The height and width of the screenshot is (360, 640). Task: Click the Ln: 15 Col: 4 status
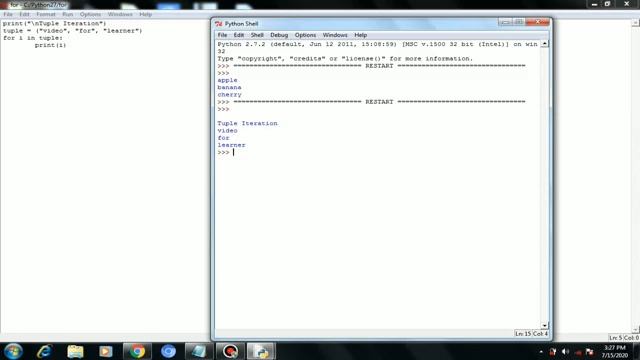531,334
